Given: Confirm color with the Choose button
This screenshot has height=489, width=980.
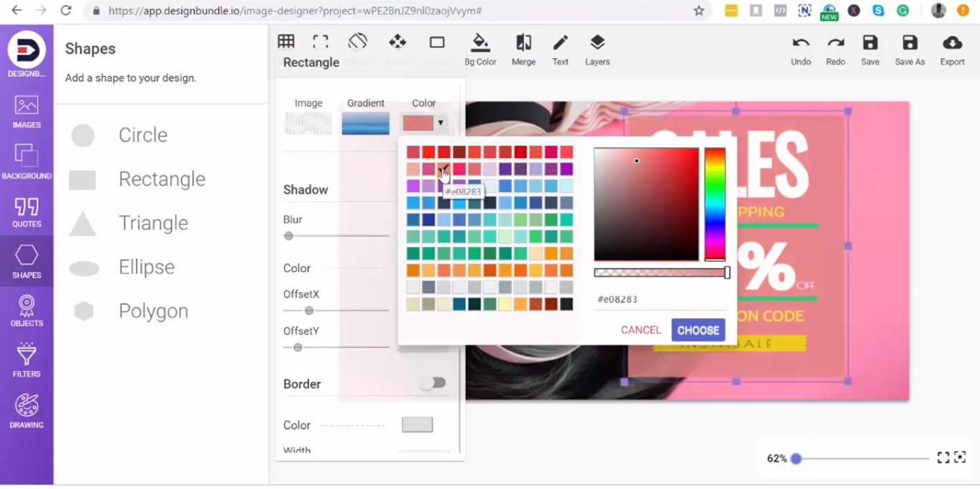Looking at the screenshot, I should coord(698,330).
